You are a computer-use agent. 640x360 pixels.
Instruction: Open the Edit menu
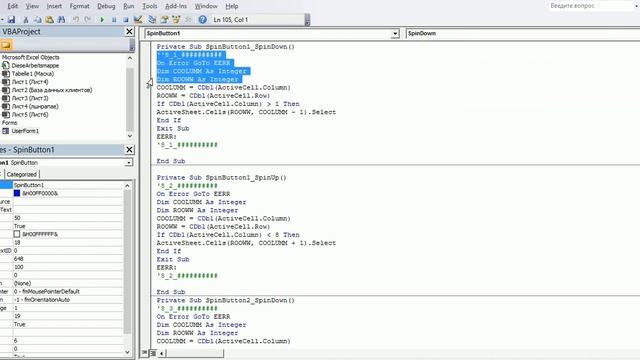(13, 6)
